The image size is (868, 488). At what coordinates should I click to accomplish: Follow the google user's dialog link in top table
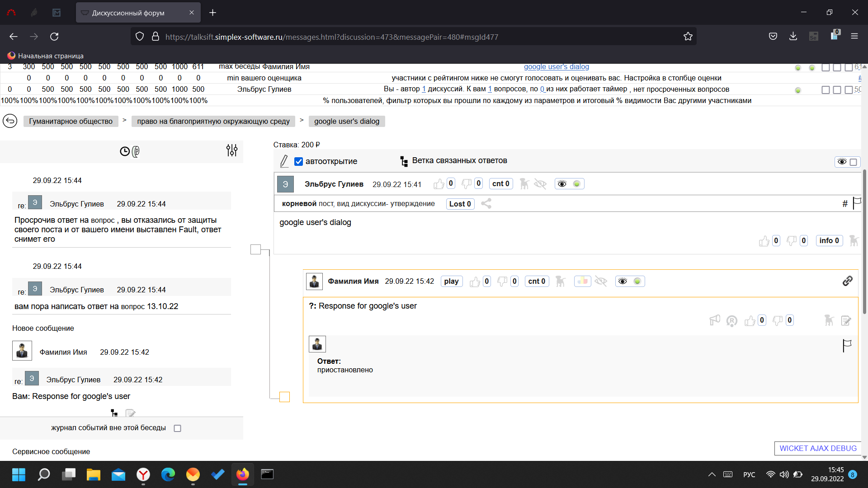pos(556,67)
